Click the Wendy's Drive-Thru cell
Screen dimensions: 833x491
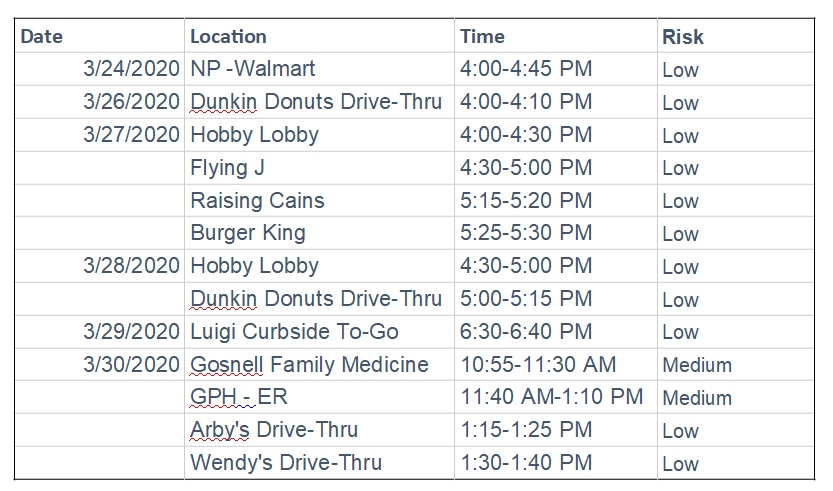tap(319, 463)
